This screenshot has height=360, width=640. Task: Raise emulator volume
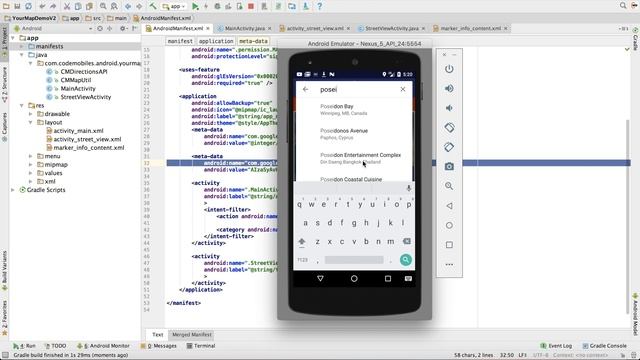pos(449,89)
